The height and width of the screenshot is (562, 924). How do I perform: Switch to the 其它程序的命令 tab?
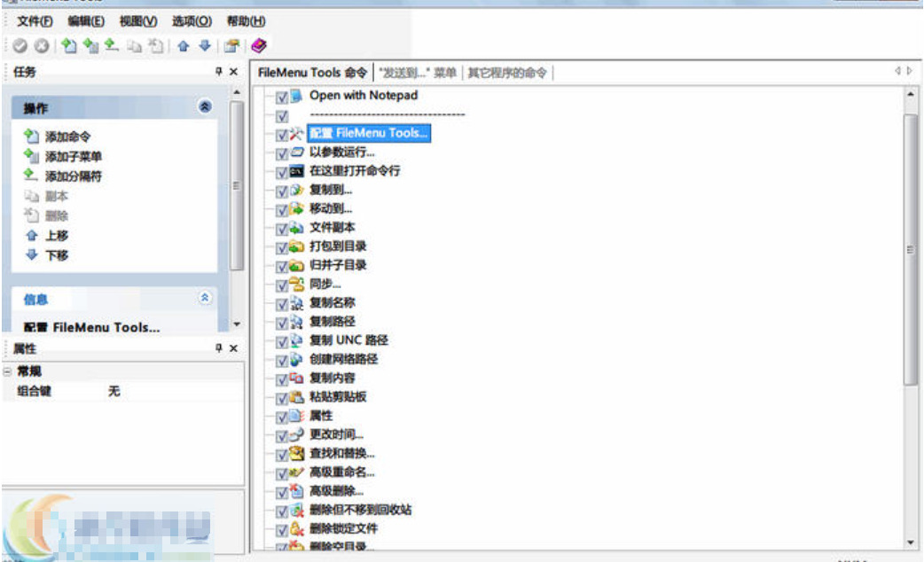507,73
